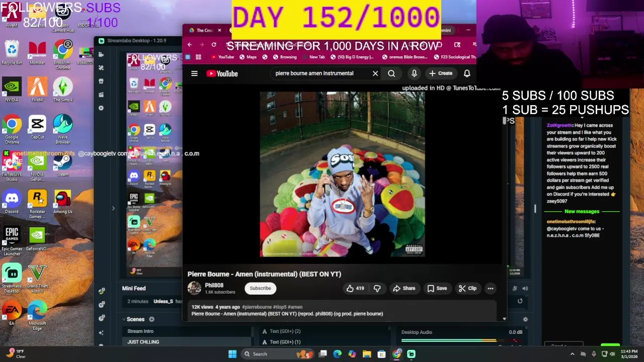Click the taskbar Search box
644x362 pixels.
pos(277,354)
